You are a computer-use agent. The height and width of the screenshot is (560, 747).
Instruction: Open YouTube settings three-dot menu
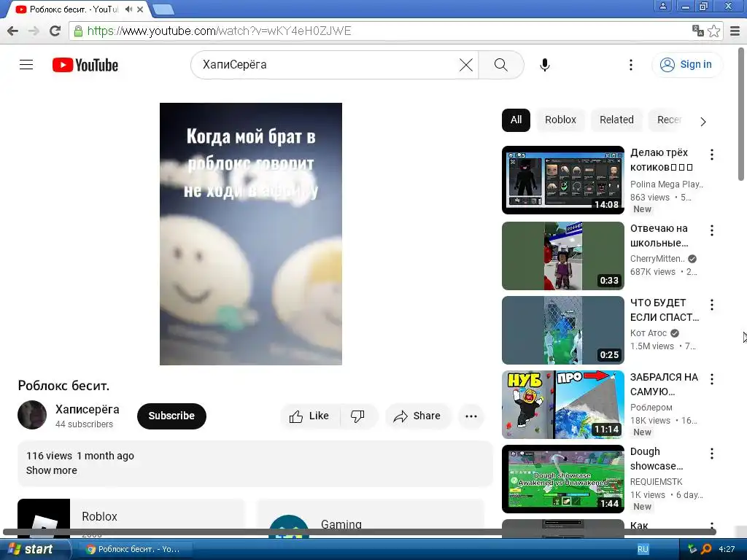[x=631, y=65]
